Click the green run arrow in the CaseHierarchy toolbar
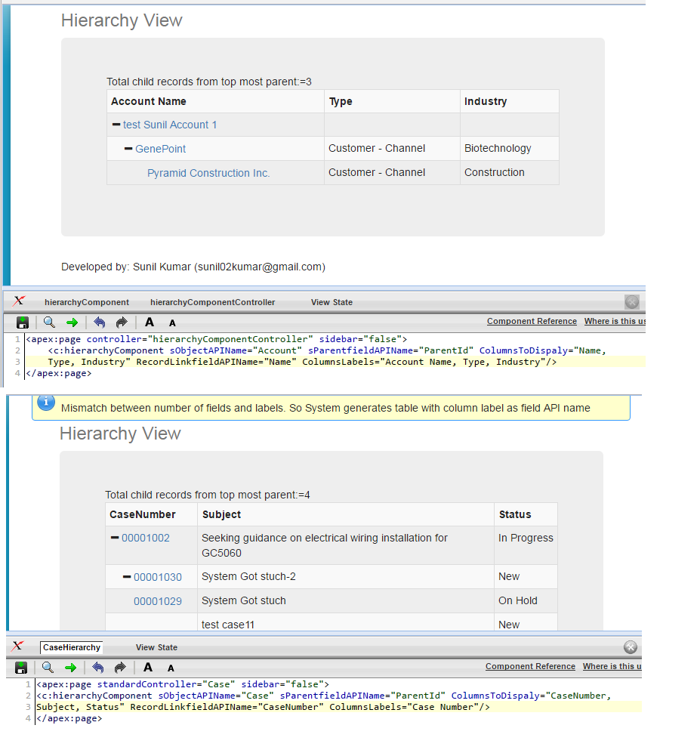Viewport: 700px width, 756px height. coord(71,667)
